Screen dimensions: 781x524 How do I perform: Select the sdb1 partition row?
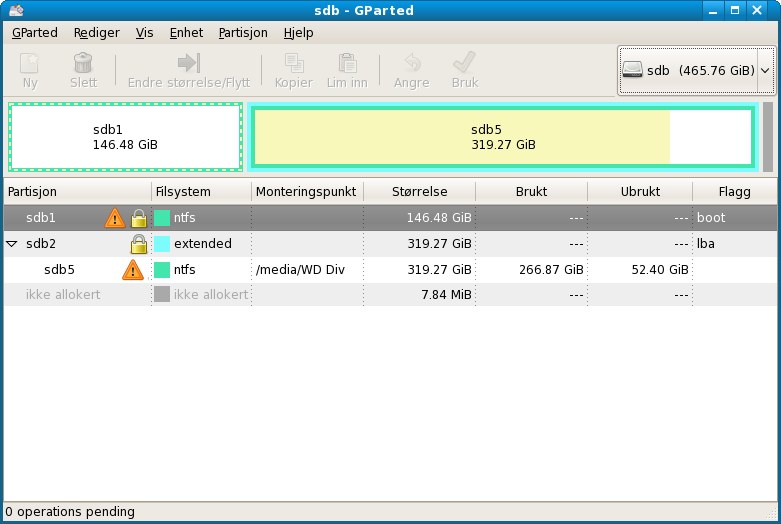(390, 218)
